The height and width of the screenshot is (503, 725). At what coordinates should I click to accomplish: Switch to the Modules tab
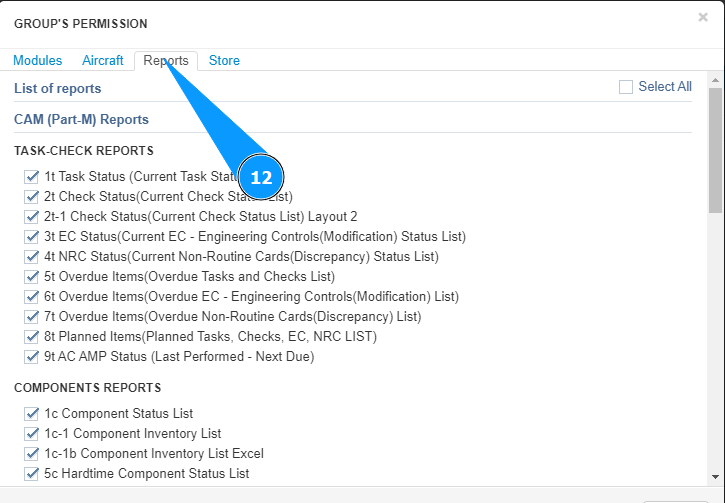point(37,61)
